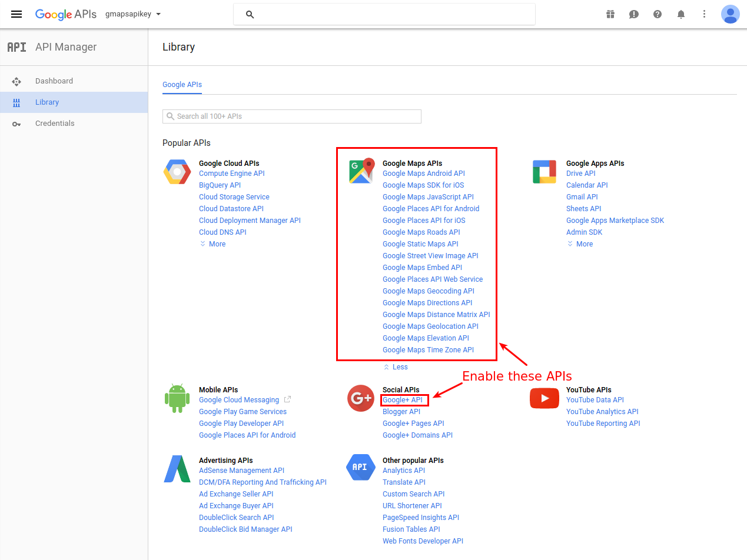Open the Cloud Storage Service link
This screenshot has height=560, width=747.
coord(234,197)
